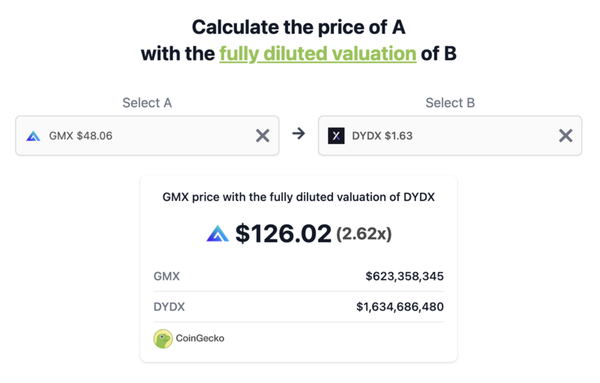This screenshot has width=600, height=383.
Task: Click the GMX logo in Select A field
Action: click(33, 136)
